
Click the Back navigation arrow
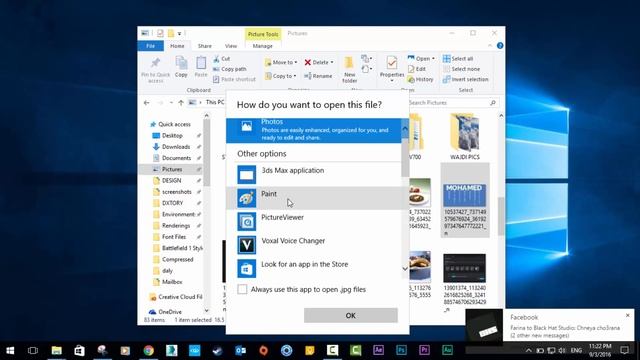point(147,102)
